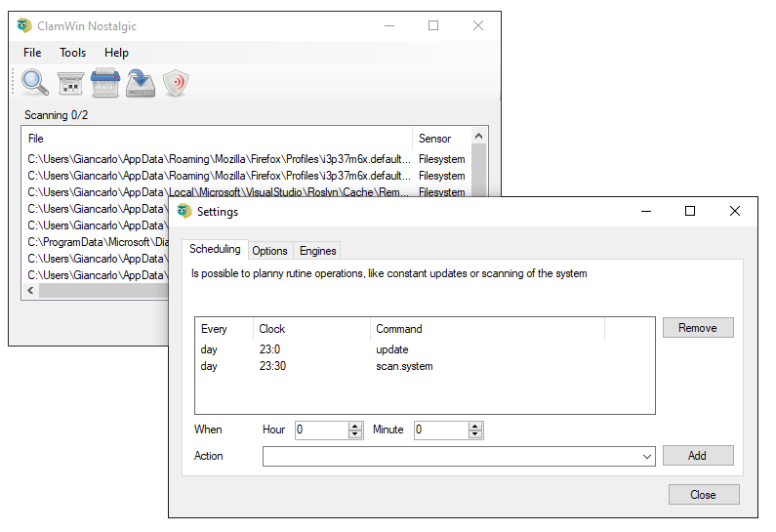Maximize the Settings window
776x532 pixels.
click(x=690, y=211)
